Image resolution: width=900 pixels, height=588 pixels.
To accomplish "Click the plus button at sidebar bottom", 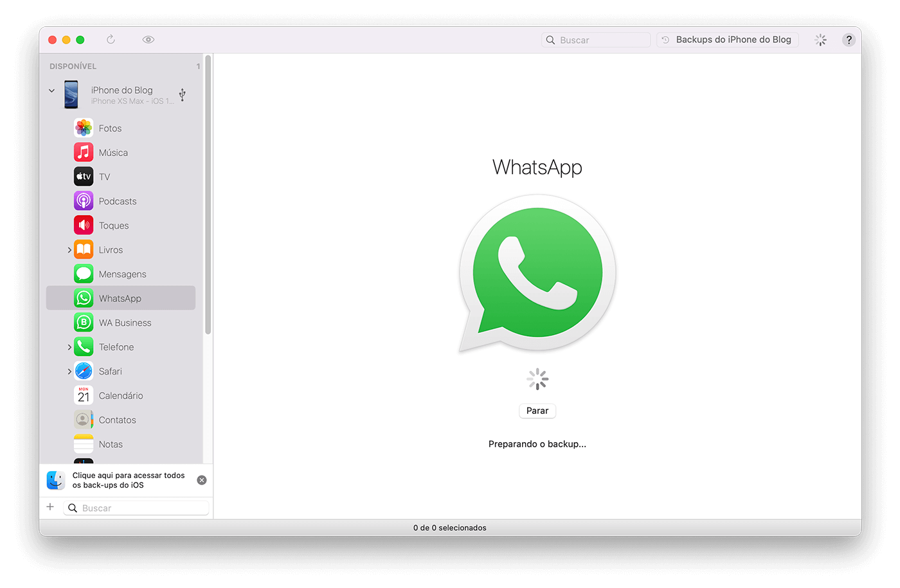I will [50, 507].
